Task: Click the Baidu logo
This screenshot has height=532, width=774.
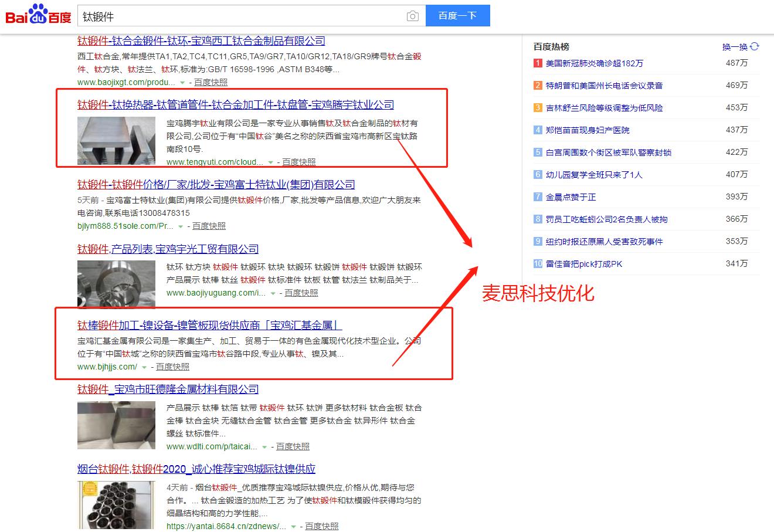Action: (x=38, y=15)
